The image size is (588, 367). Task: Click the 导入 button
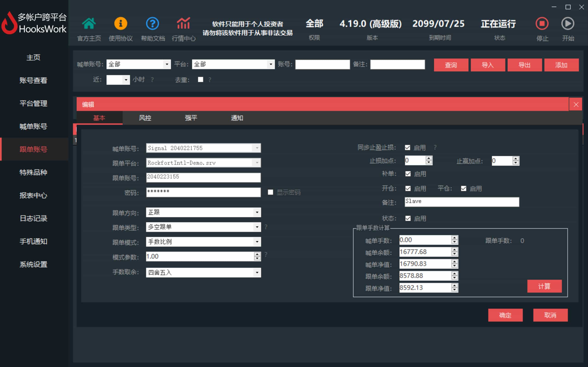click(x=488, y=65)
